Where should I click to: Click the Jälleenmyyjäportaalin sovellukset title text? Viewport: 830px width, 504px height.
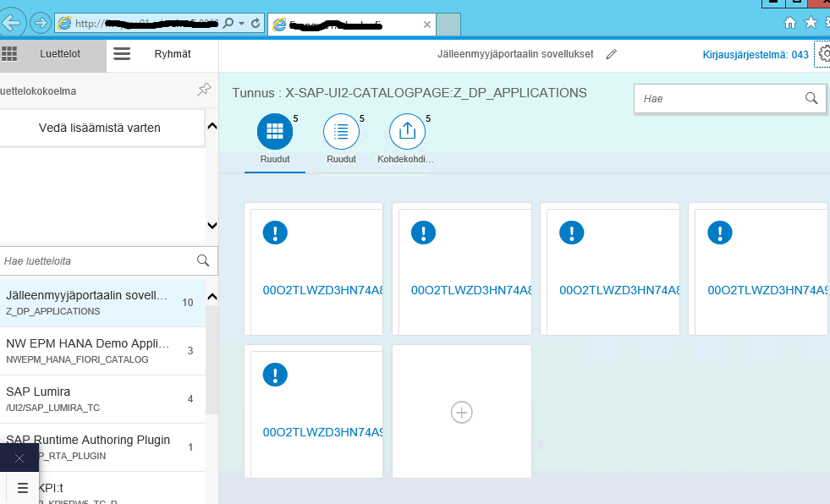click(515, 54)
